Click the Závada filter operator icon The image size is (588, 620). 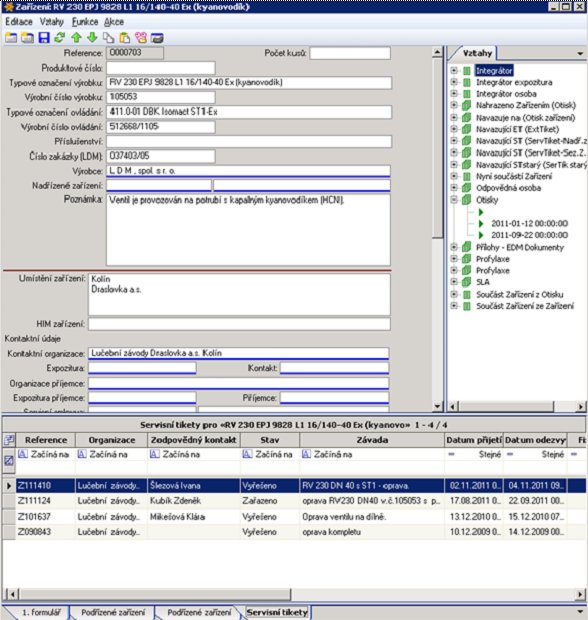tap(306, 454)
